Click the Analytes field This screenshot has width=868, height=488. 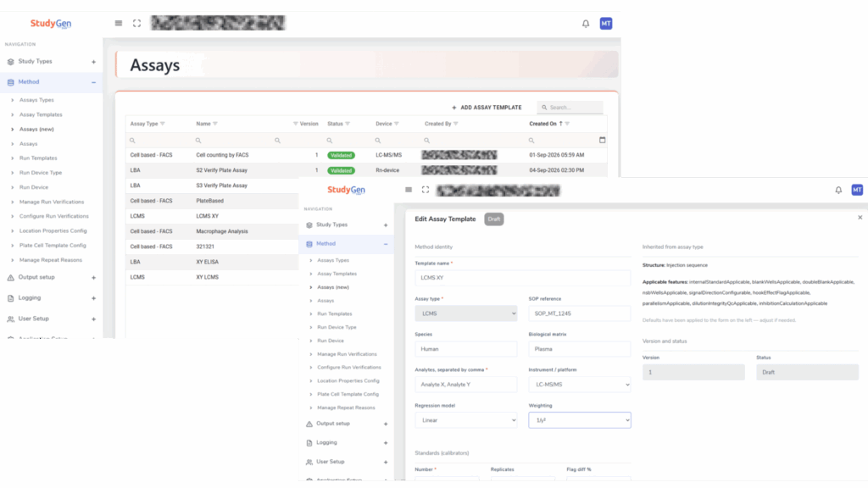466,385
